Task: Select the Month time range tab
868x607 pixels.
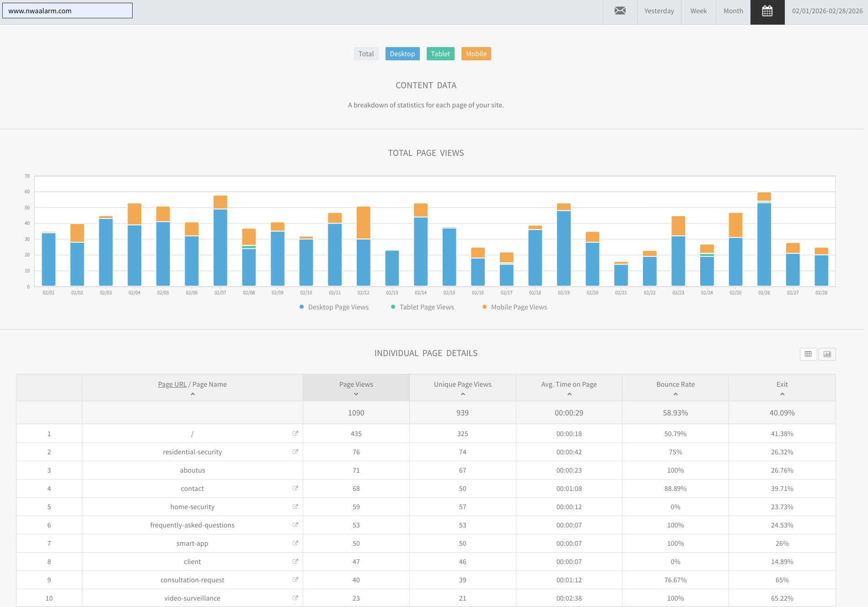Action: (733, 11)
